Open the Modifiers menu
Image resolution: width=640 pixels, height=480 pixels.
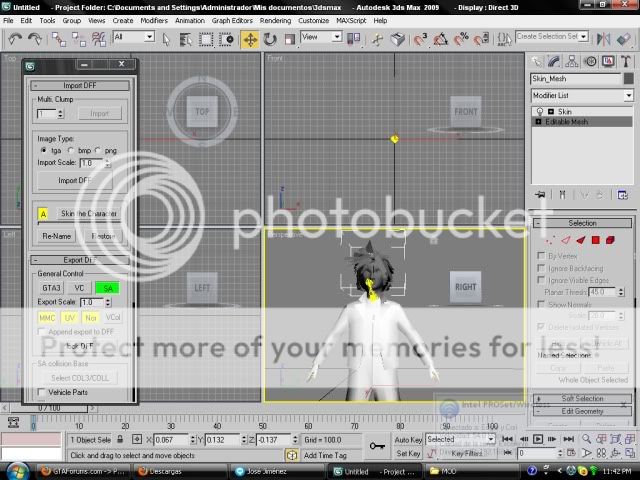coord(154,20)
